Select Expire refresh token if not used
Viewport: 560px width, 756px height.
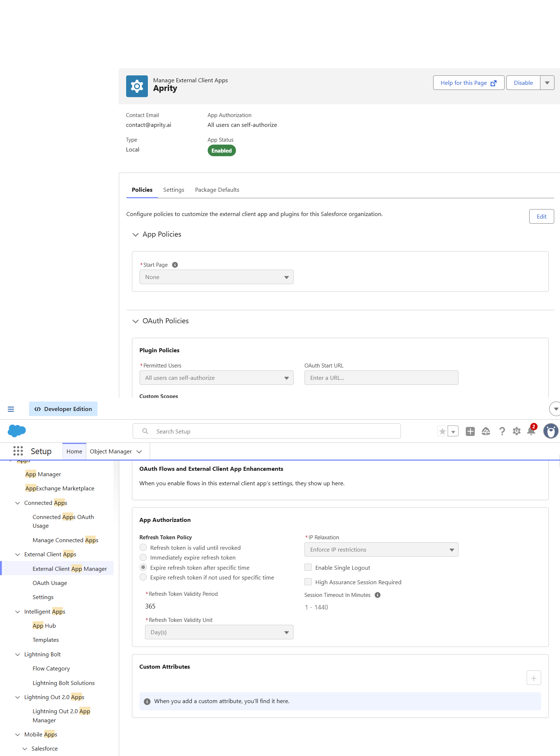tap(143, 577)
